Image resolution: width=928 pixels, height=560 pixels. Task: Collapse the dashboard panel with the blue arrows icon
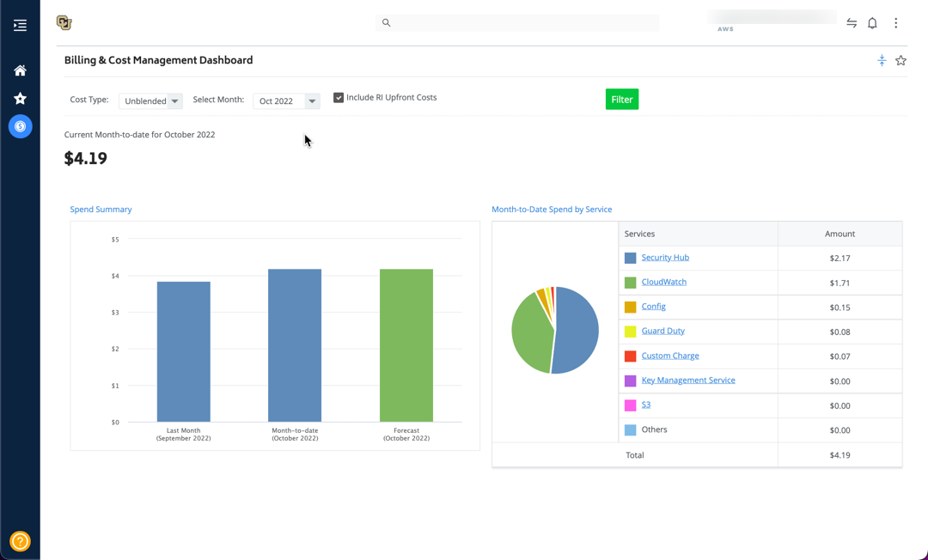(882, 60)
